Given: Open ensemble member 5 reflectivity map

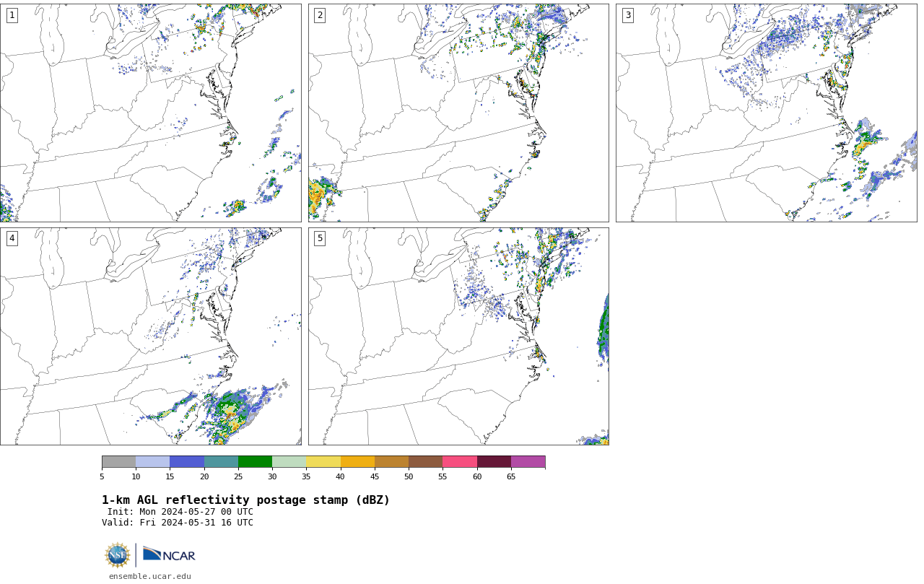Looking at the screenshot, I should pyautogui.click(x=458, y=336).
